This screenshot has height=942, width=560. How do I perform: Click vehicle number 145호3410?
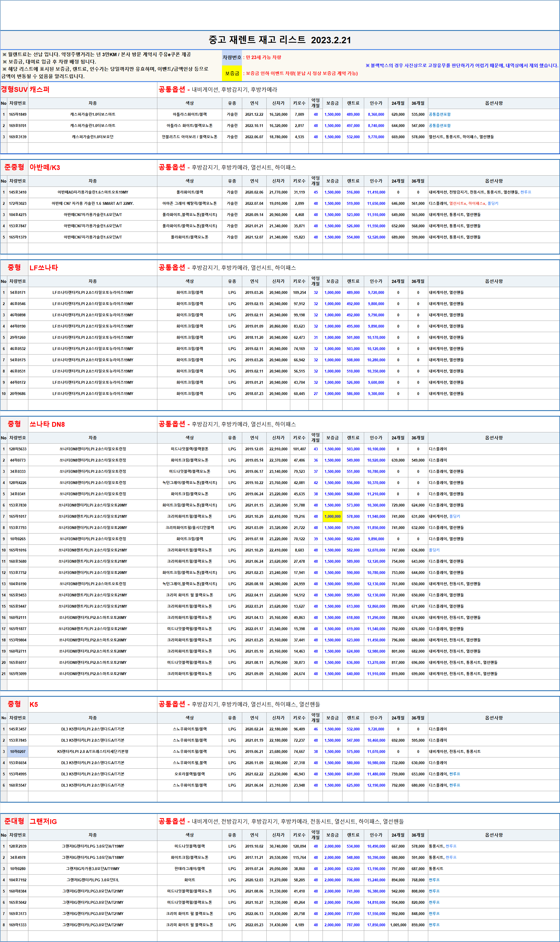tap(18, 192)
